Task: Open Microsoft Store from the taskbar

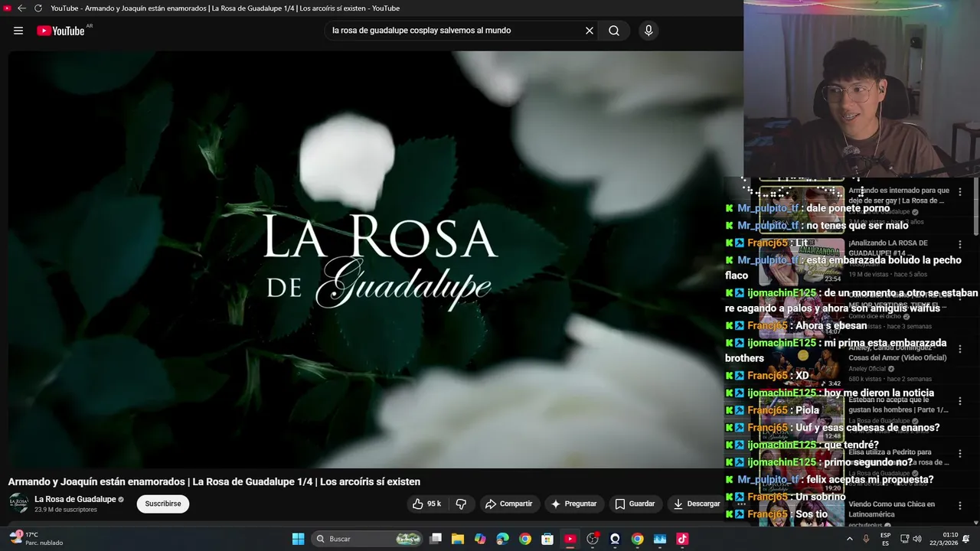Action: click(547, 539)
